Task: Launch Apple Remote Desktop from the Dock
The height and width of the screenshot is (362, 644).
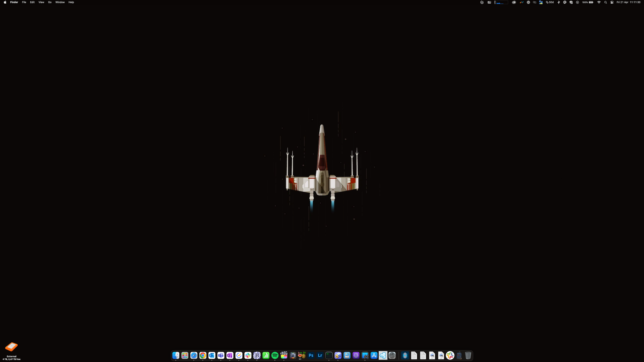Action: [365, 355]
